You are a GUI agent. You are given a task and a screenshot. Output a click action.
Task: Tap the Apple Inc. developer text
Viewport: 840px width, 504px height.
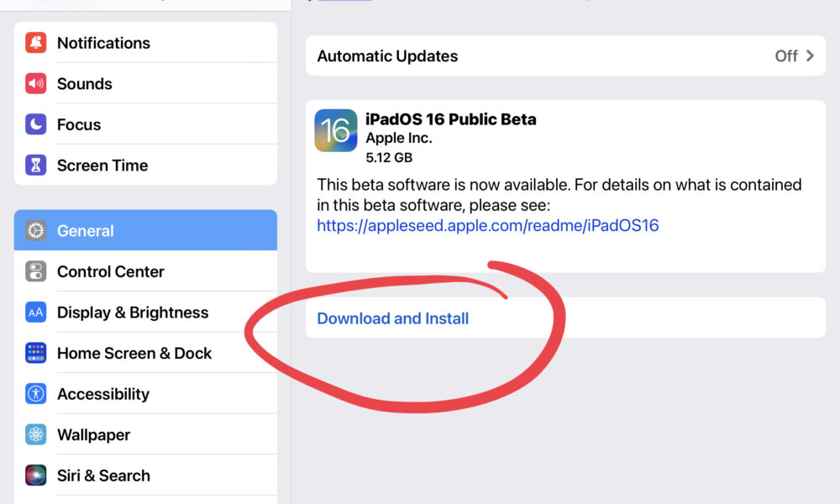pyautogui.click(x=398, y=138)
